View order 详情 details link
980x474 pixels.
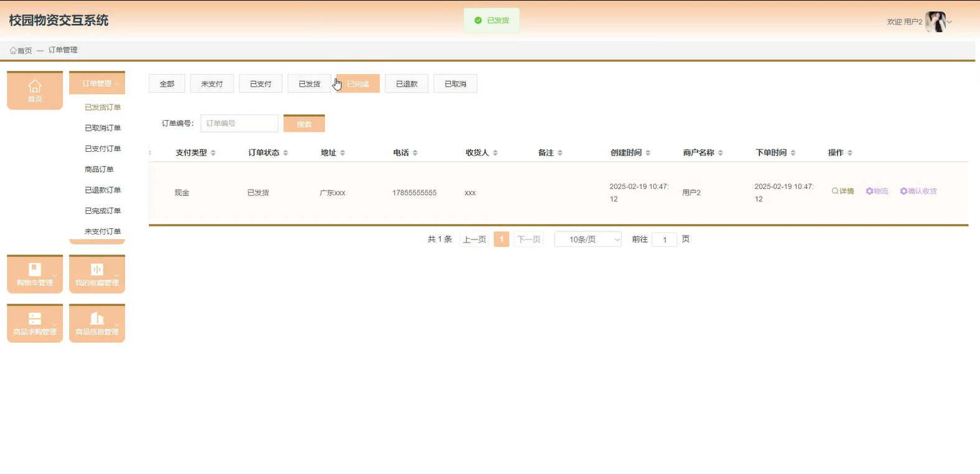[x=843, y=191]
